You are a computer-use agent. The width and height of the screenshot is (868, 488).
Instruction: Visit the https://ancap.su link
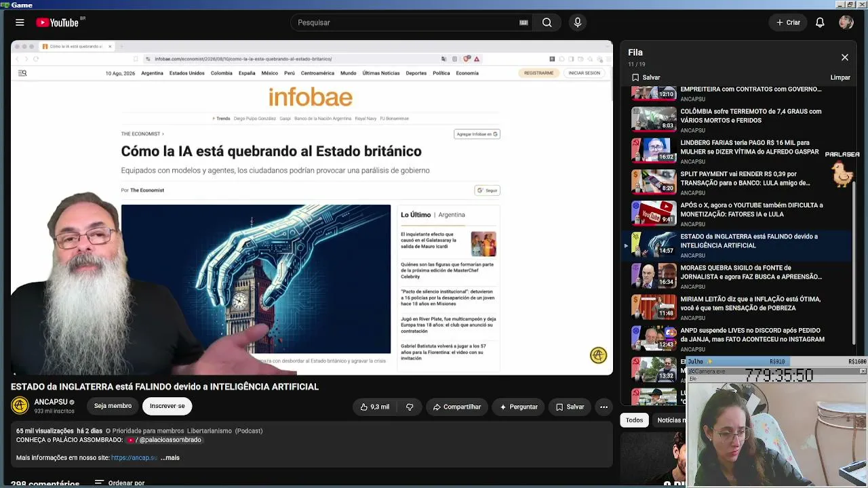[134, 457]
